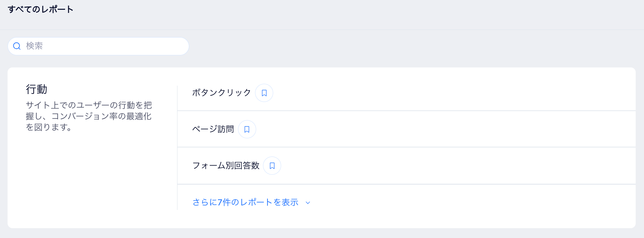Toggle the save icon for フォーム別回答数
The height and width of the screenshot is (238, 644).
272,166
